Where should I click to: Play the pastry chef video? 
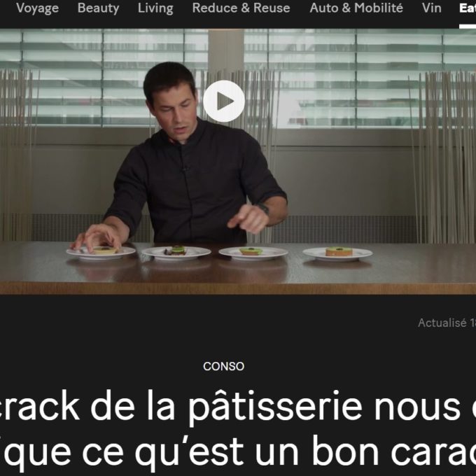coord(224,101)
